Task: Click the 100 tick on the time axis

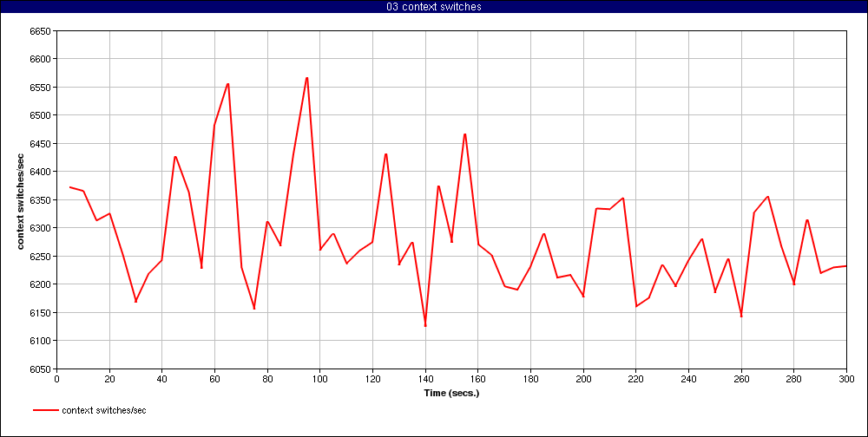Action: point(320,379)
